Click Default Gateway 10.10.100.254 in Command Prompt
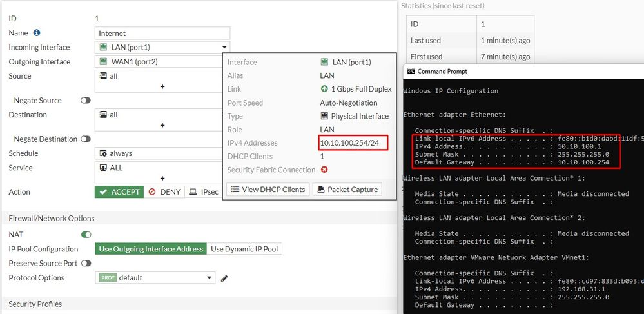Image resolution: width=644 pixels, height=314 pixels. click(x=583, y=162)
